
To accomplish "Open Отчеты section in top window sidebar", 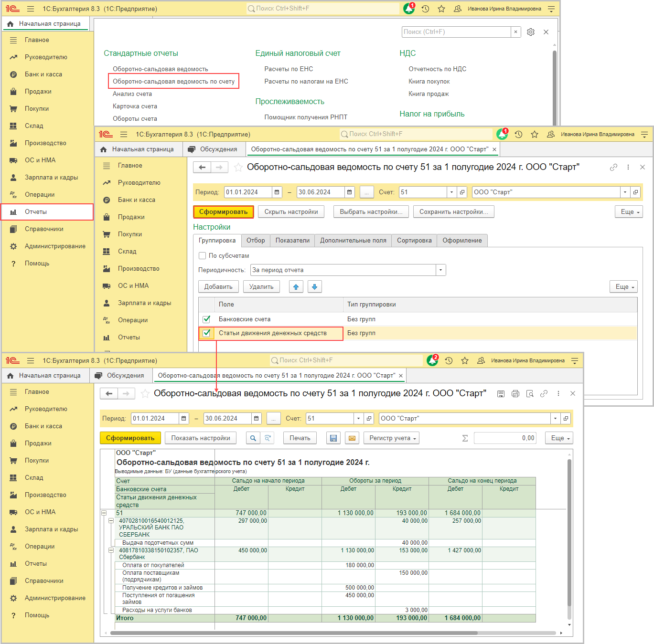I will [x=36, y=212].
